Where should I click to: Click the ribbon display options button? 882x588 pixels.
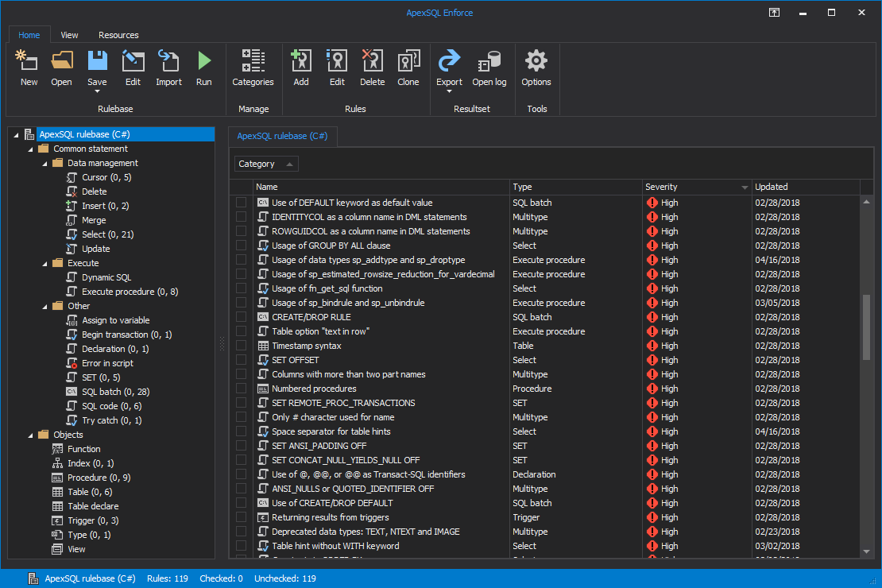pyautogui.click(x=775, y=13)
